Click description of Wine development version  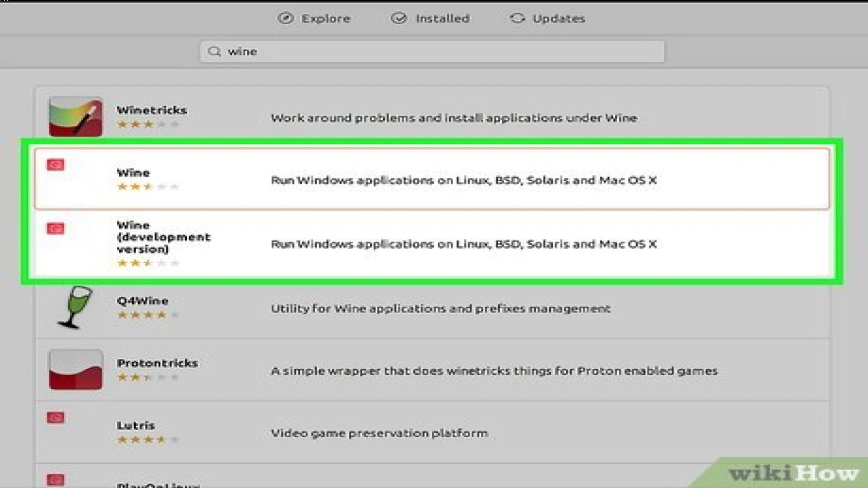click(x=464, y=244)
